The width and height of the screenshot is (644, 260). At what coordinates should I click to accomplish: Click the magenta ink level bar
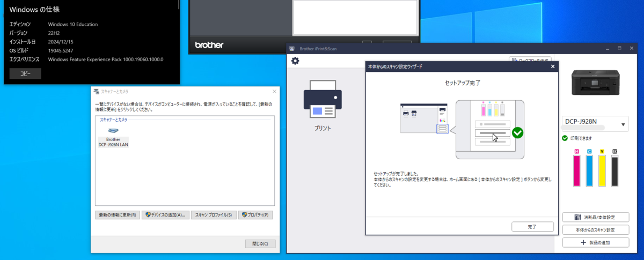(x=577, y=171)
